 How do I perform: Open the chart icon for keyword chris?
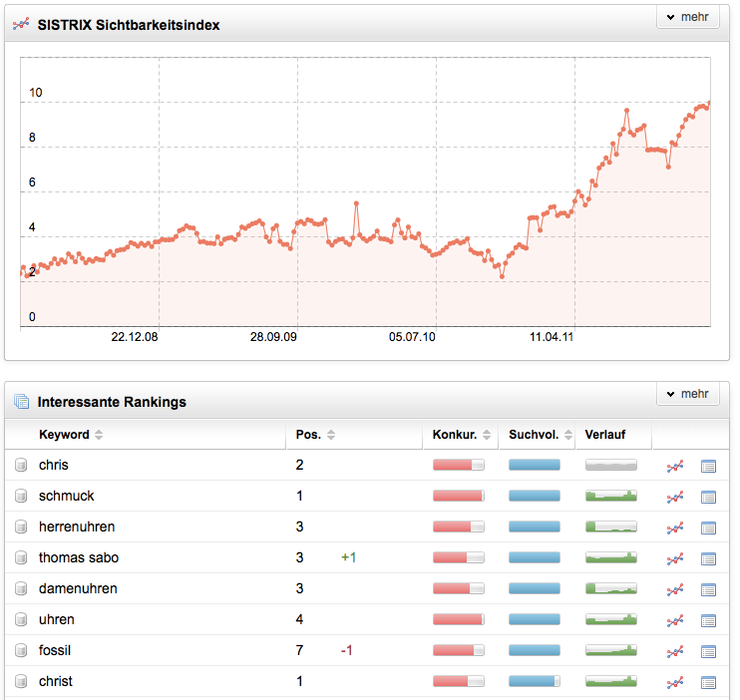click(x=675, y=466)
